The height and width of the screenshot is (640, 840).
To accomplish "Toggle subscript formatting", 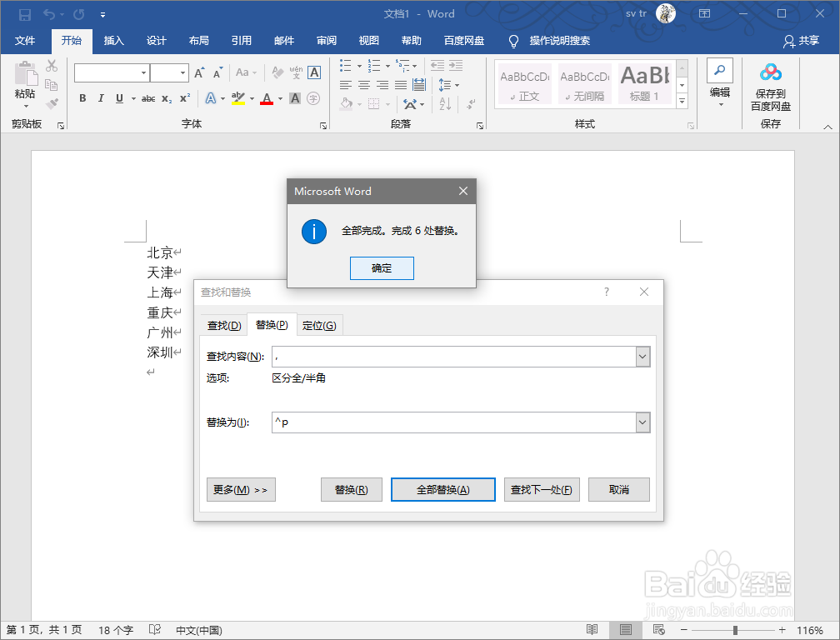I will click(167, 98).
